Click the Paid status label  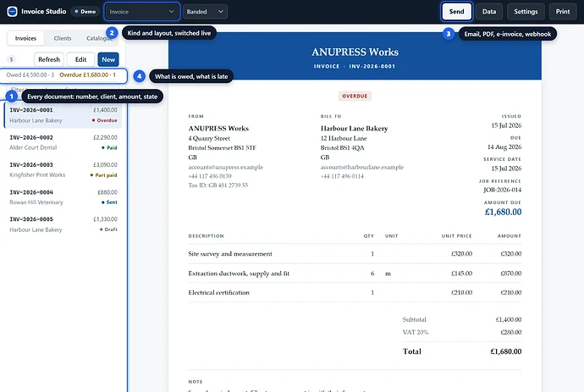click(x=109, y=147)
